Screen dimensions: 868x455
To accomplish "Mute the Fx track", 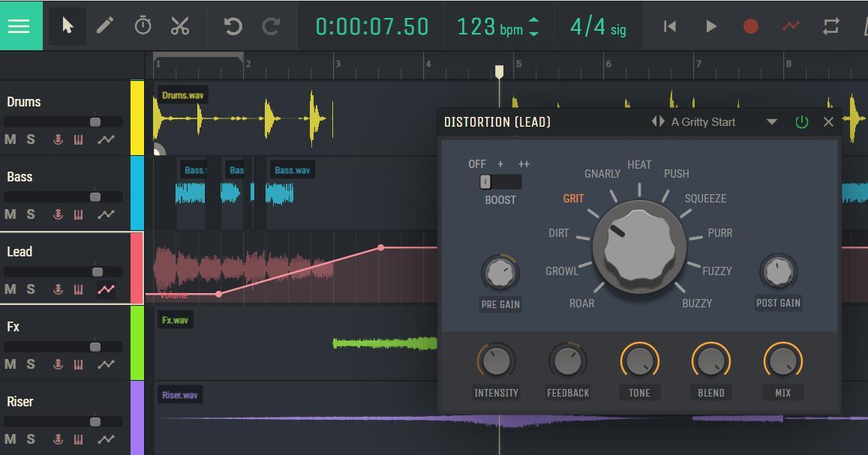I will (11, 364).
